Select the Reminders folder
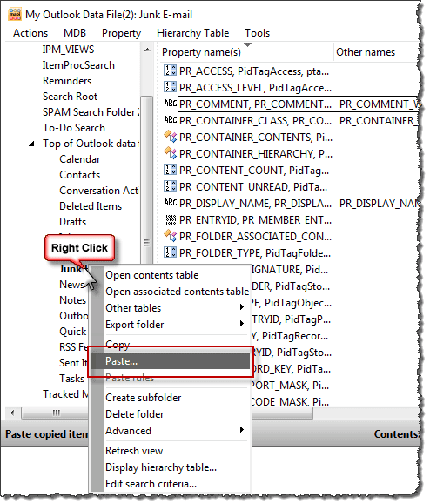Viewport: 430px width, 504px height. pyautogui.click(x=67, y=81)
